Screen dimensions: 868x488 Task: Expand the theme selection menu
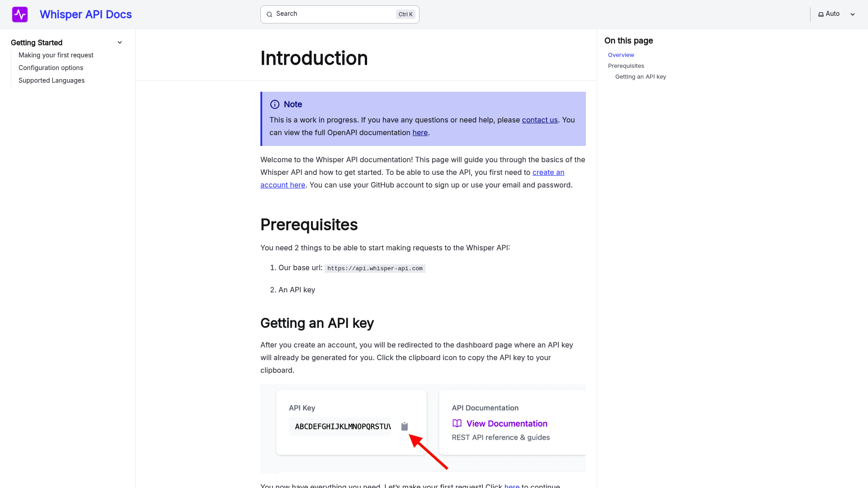pyautogui.click(x=853, y=14)
